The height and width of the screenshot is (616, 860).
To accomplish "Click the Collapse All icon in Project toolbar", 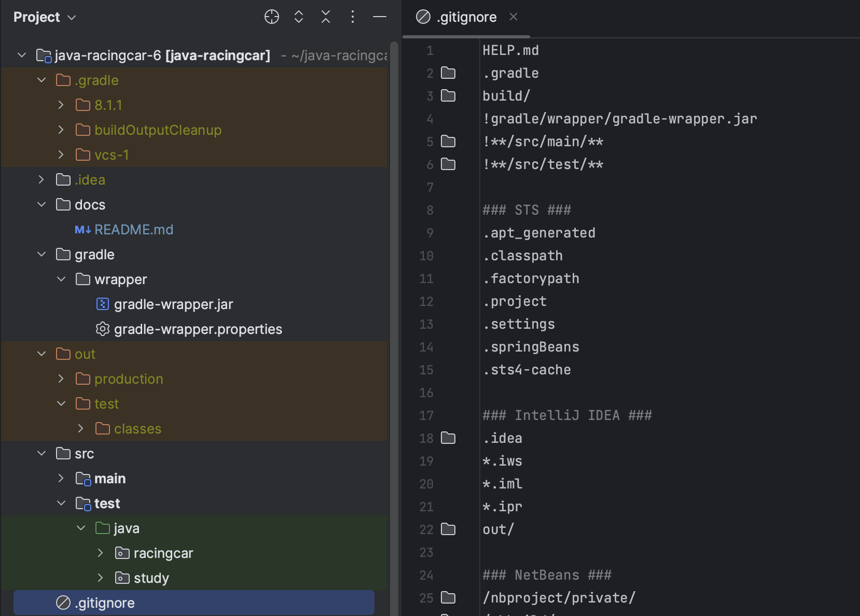I will [326, 17].
